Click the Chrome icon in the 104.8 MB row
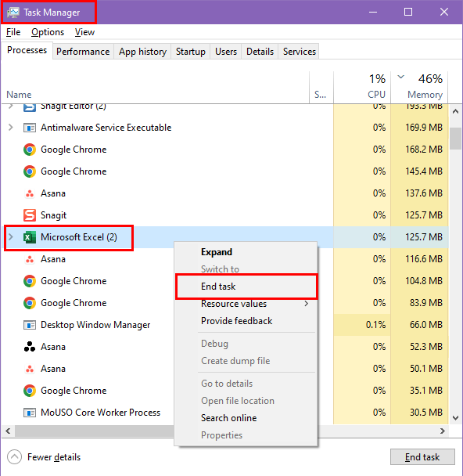 point(30,281)
